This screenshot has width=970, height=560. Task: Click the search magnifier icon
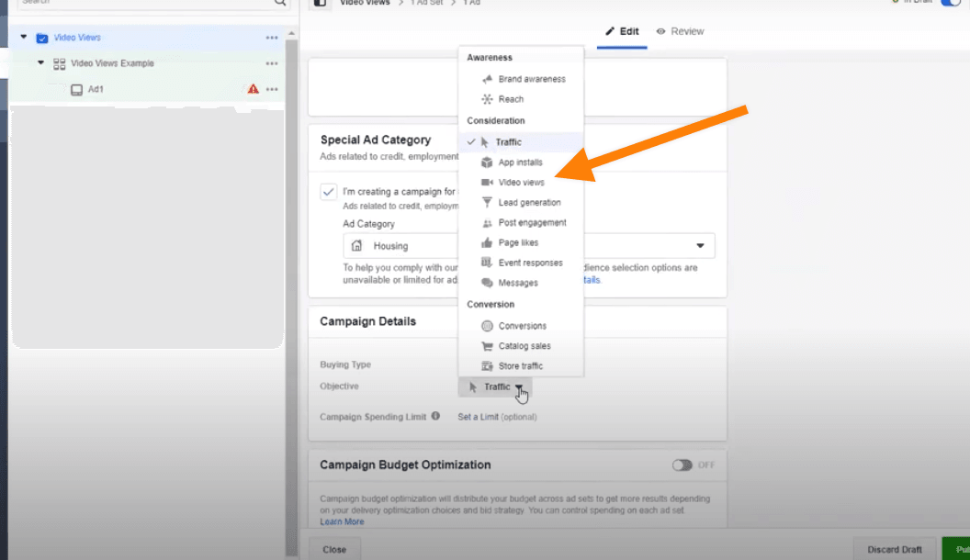(x=280, y=2)
